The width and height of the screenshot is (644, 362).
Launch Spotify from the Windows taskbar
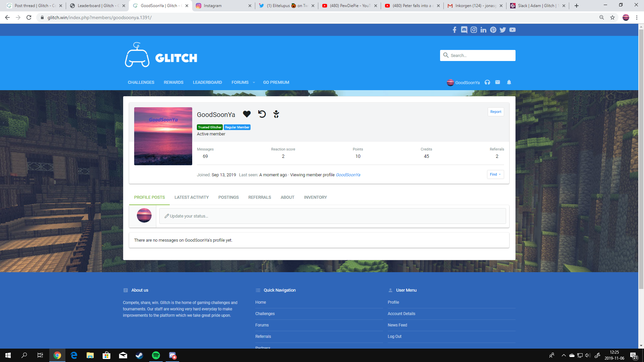point(156,355)
